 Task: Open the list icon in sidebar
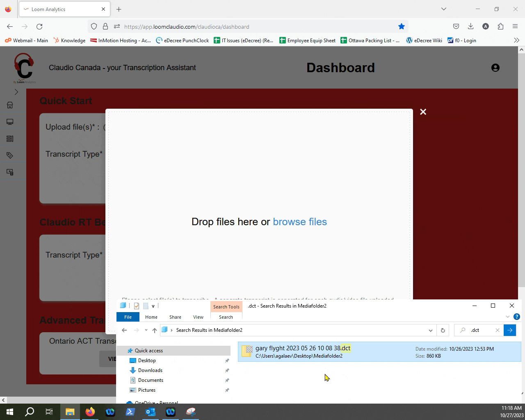[x=10, y=139]
